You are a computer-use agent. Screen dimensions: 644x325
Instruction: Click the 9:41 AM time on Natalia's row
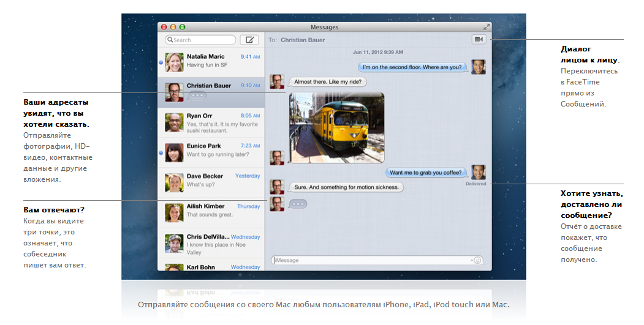[250, 57]
